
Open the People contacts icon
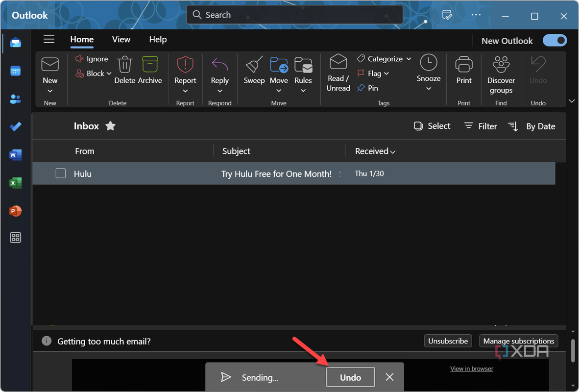click(x=16, y=99)
